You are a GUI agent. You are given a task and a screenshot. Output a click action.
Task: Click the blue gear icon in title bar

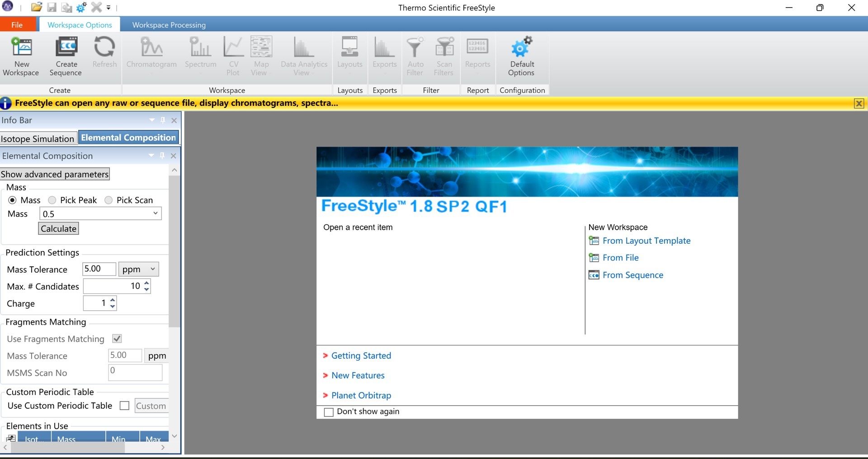pyautogui.click(x=82, y=7)
